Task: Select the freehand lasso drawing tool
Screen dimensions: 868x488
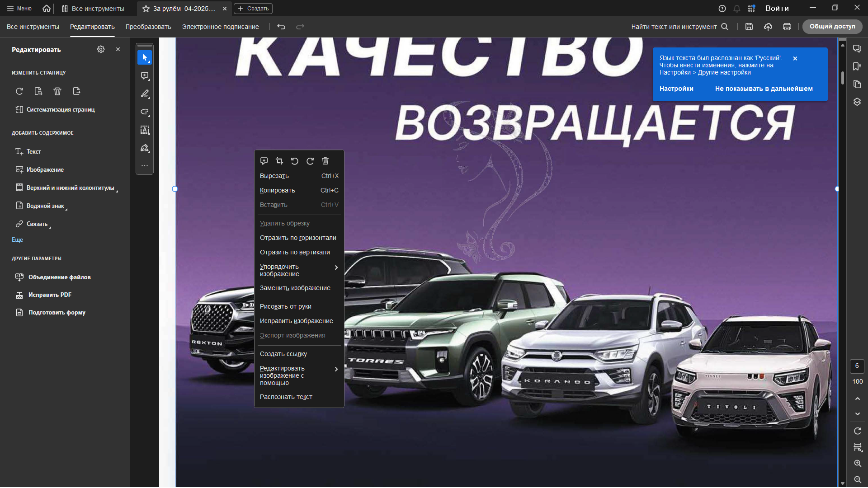Action: (x=145, y=112)
